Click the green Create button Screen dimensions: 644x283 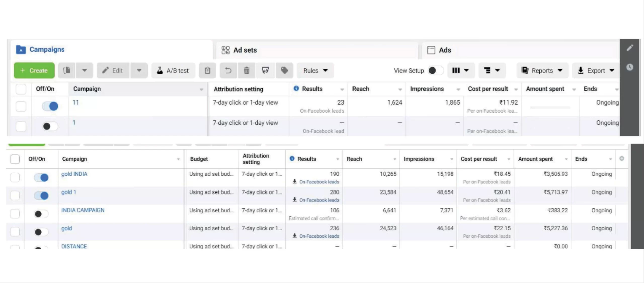[x=34, y=70]
